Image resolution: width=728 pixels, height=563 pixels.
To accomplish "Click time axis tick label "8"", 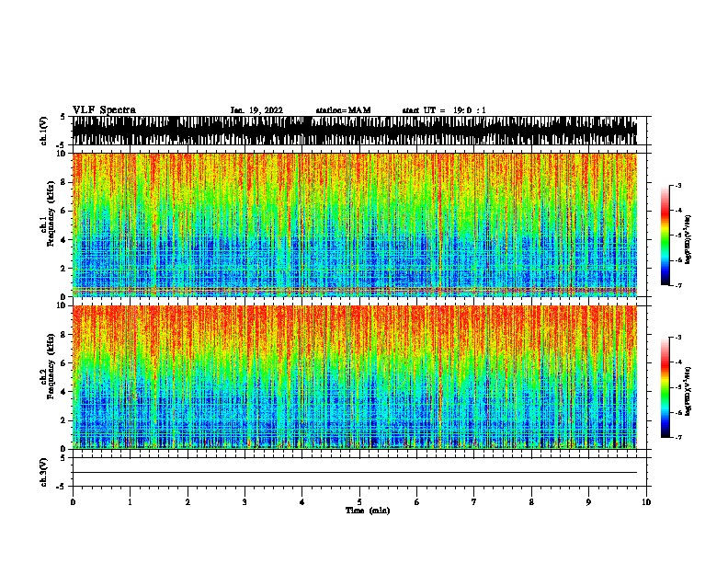I will [x=531, y=502].
